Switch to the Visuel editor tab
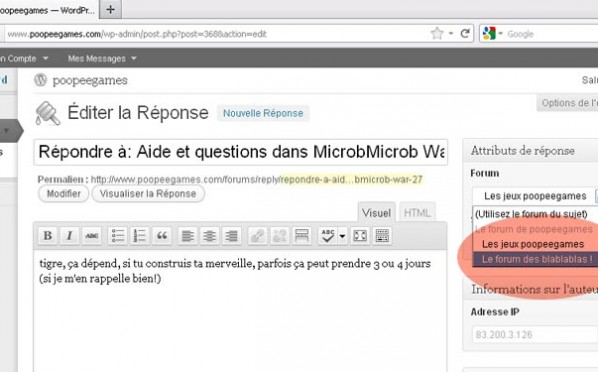This screenshot has width=598, height=372. coord(376,213)
